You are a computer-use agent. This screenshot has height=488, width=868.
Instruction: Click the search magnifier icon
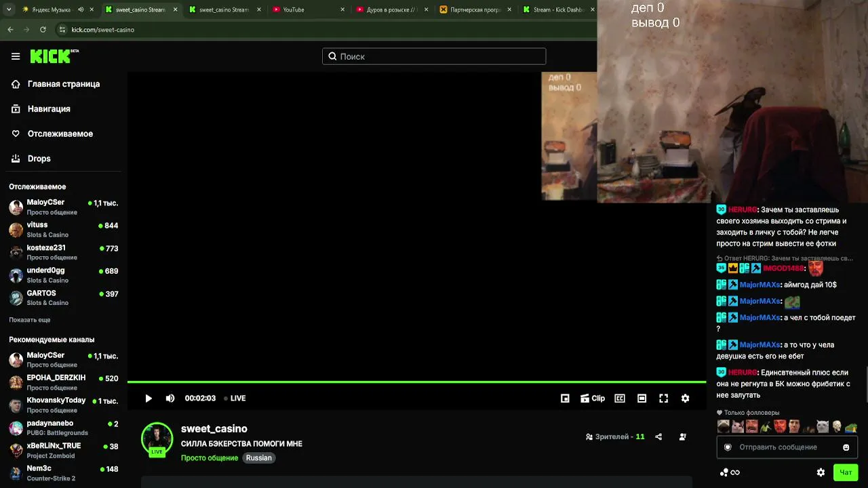332,56
